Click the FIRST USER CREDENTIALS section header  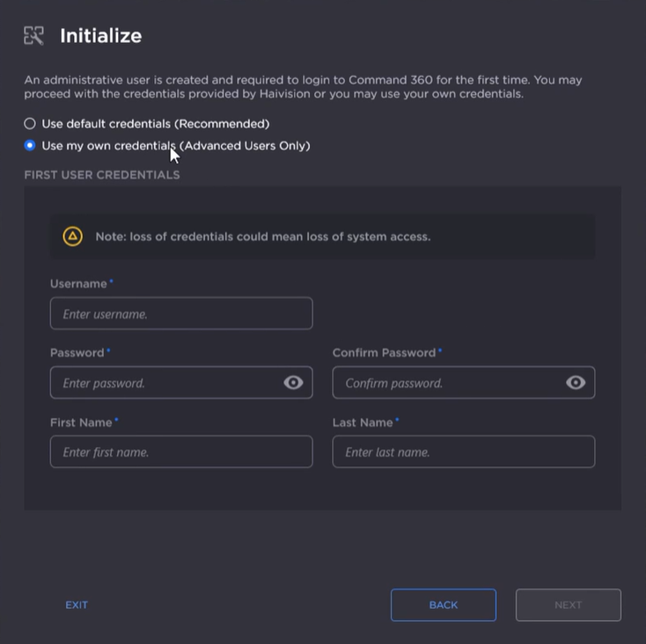pyautogui.click(x=102, y=175)
